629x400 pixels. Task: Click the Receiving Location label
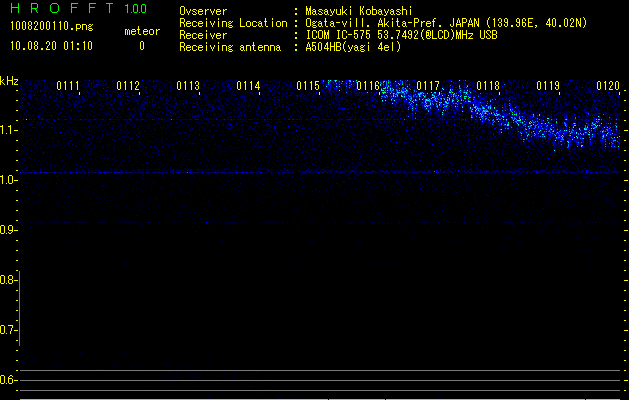(233, 23)
